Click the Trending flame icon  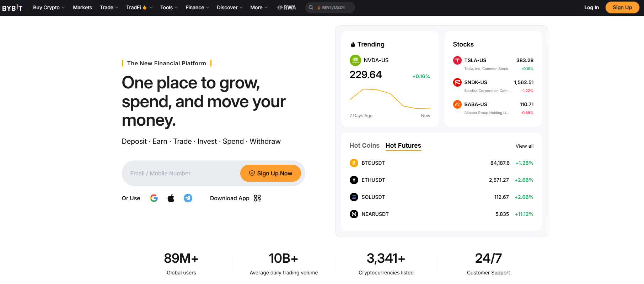353,44
